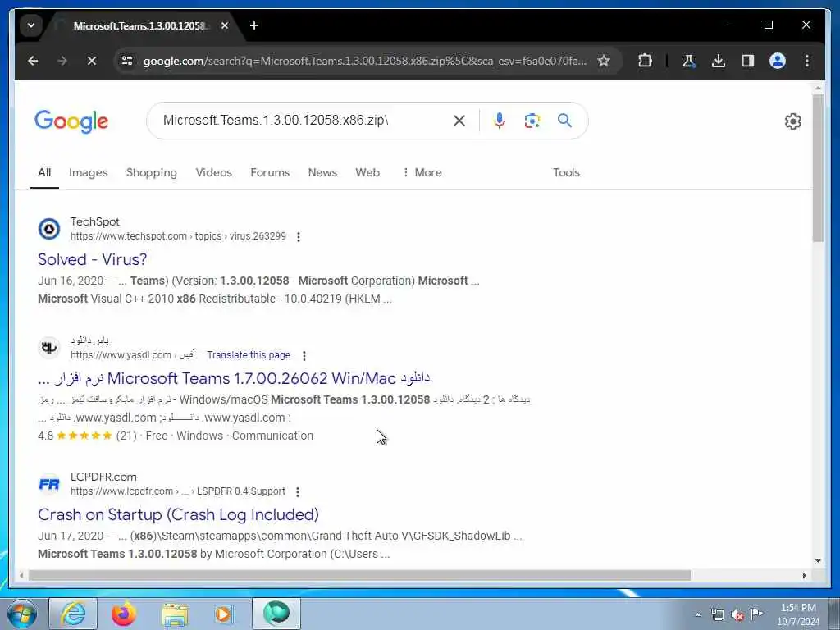Screen dimensions: 840x630
Task: Click 'Translate this page' link
Action: [x=249, y=355]
